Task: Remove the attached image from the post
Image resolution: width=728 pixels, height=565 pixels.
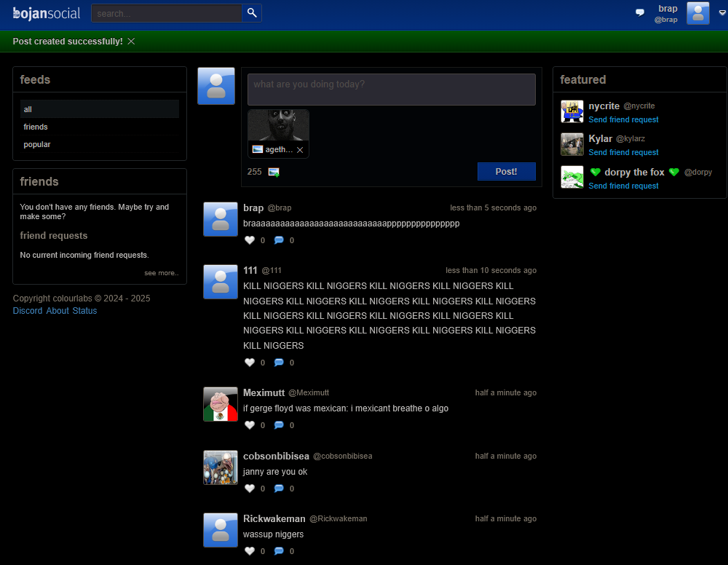Action: (x=300, y=149)
